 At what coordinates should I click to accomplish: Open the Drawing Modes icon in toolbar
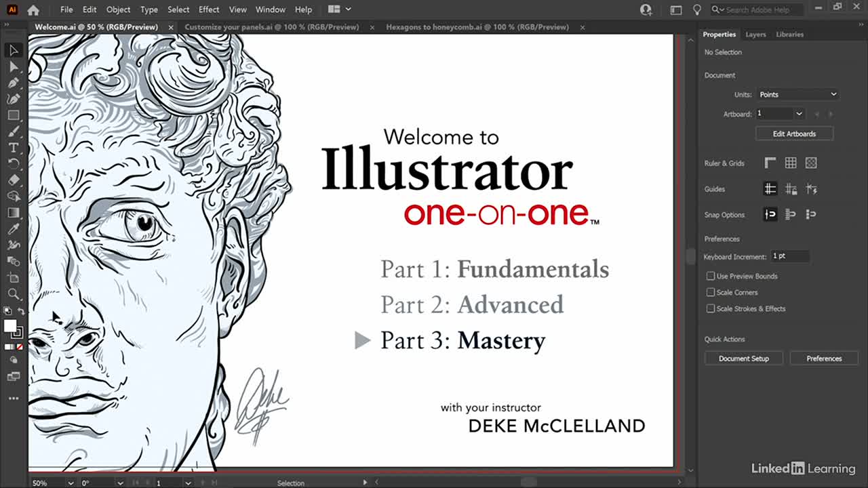(x=13, y=361)
